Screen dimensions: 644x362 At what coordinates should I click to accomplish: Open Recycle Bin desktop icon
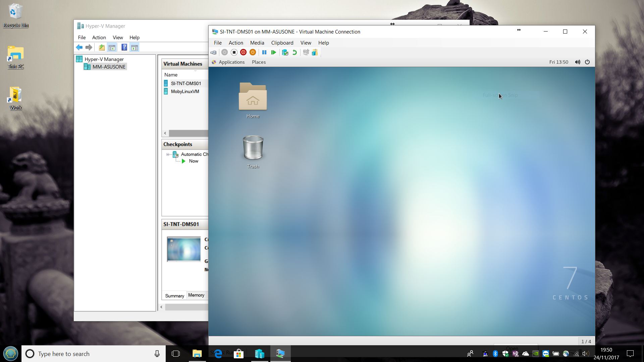(15, 16)
